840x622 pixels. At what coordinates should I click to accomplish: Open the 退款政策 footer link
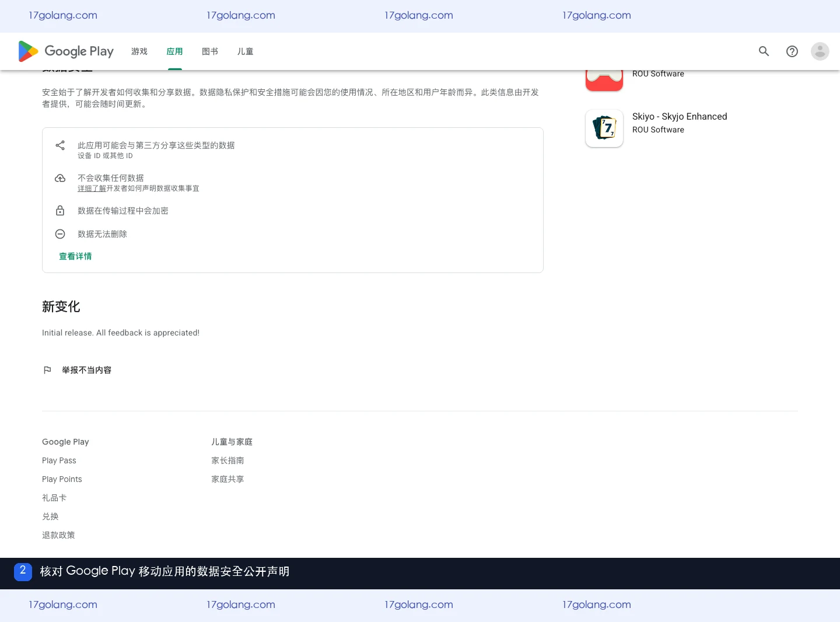point(58,535)
